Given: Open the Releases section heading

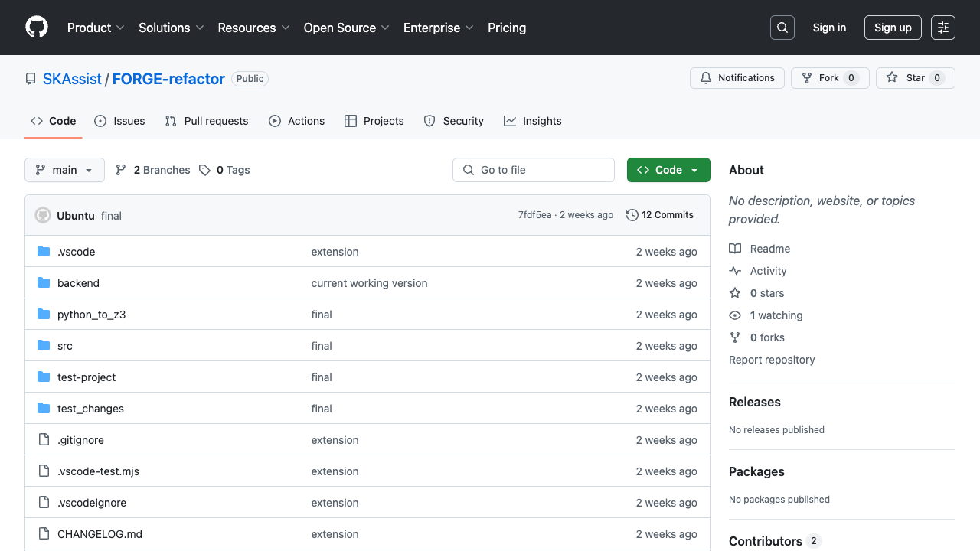Looking at the screenshot, I should click(x=755, y=402).
